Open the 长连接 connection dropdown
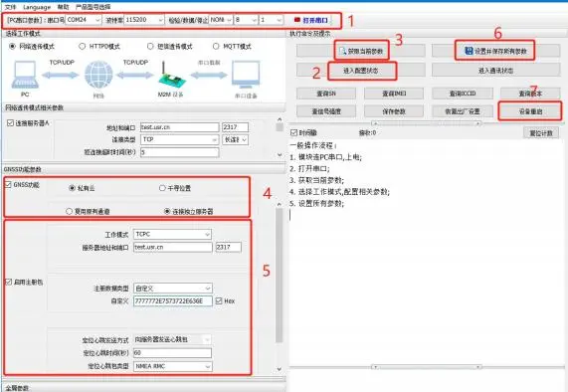The height and width of the screenshot is (392, 568). (x=235, y=139)
